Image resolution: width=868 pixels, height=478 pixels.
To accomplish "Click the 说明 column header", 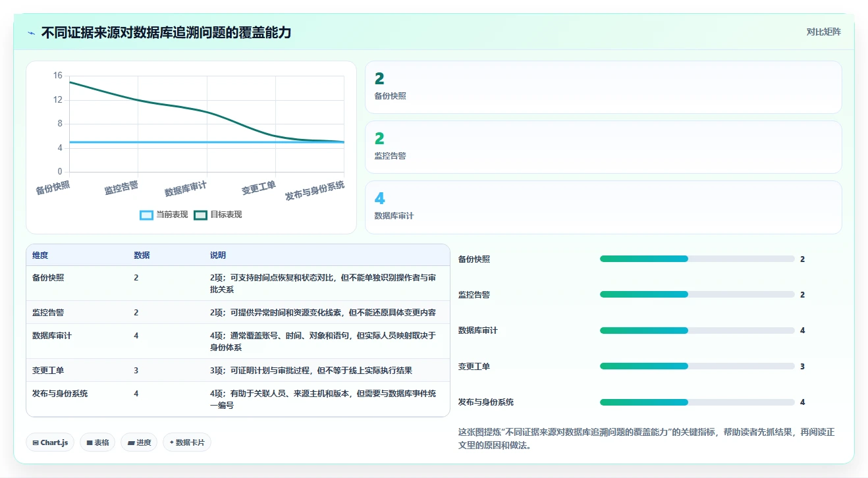I will [x=218, y=255].
